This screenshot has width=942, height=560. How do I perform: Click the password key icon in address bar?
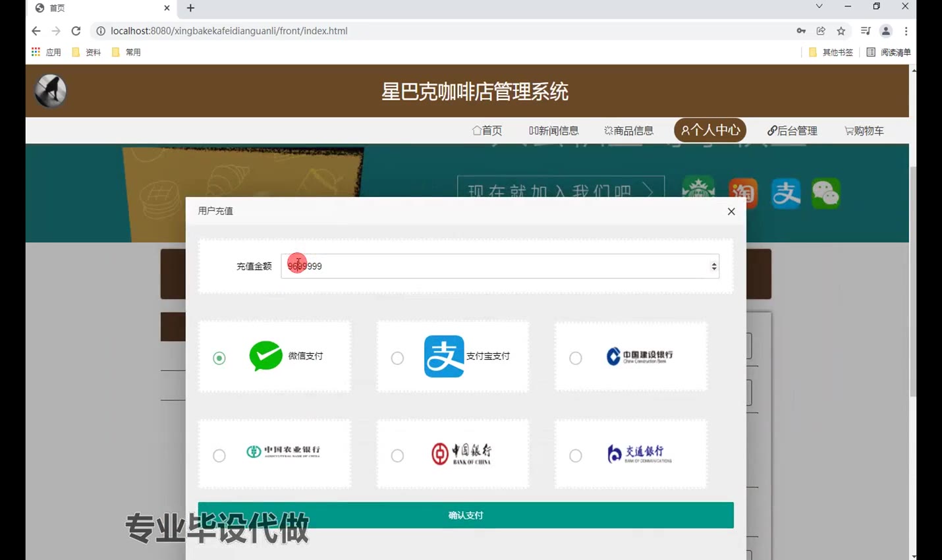pos(801,31)
